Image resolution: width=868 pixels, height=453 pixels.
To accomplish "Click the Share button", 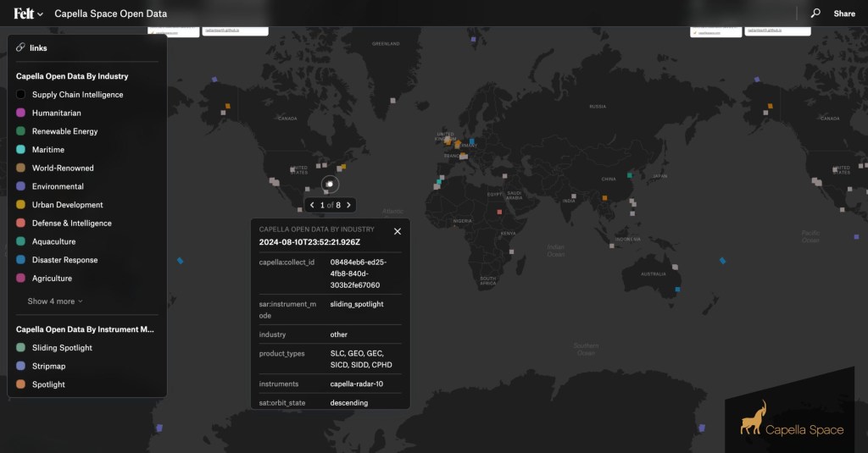I will 844,14.
